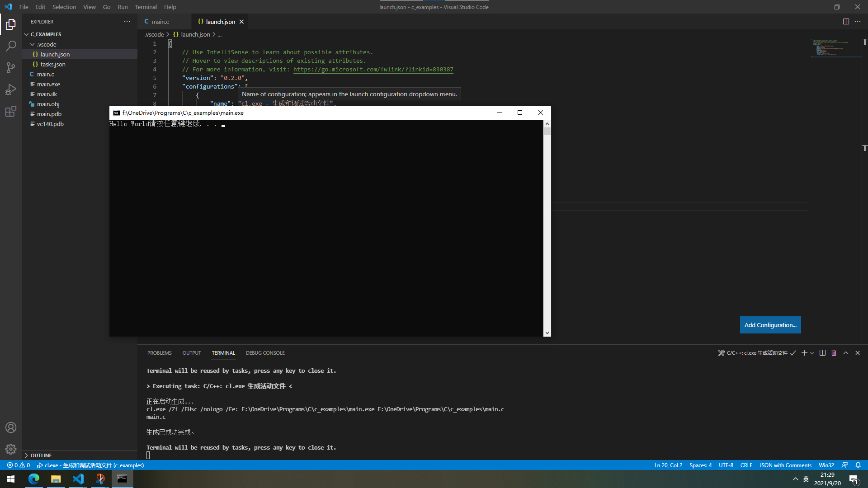Screen dimensions: 868x488
Task: Click the Add Configuration button
Action: (770, 325)
